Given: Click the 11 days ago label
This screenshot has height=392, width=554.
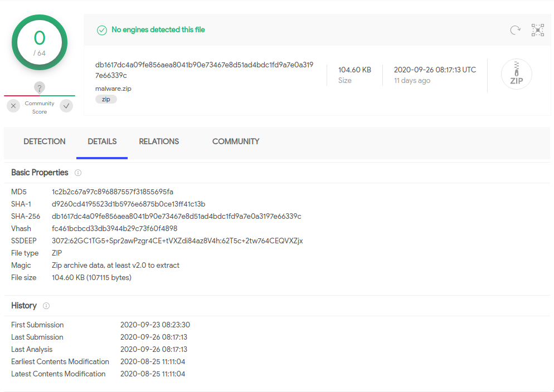Looking at the screenshot, I should (412, 80).
